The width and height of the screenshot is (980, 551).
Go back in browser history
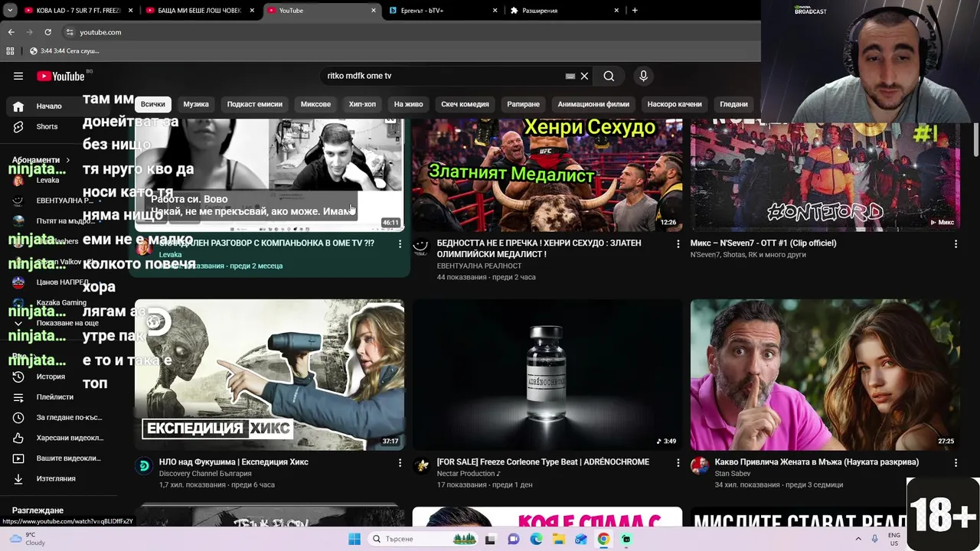click(x=11, y=32)
